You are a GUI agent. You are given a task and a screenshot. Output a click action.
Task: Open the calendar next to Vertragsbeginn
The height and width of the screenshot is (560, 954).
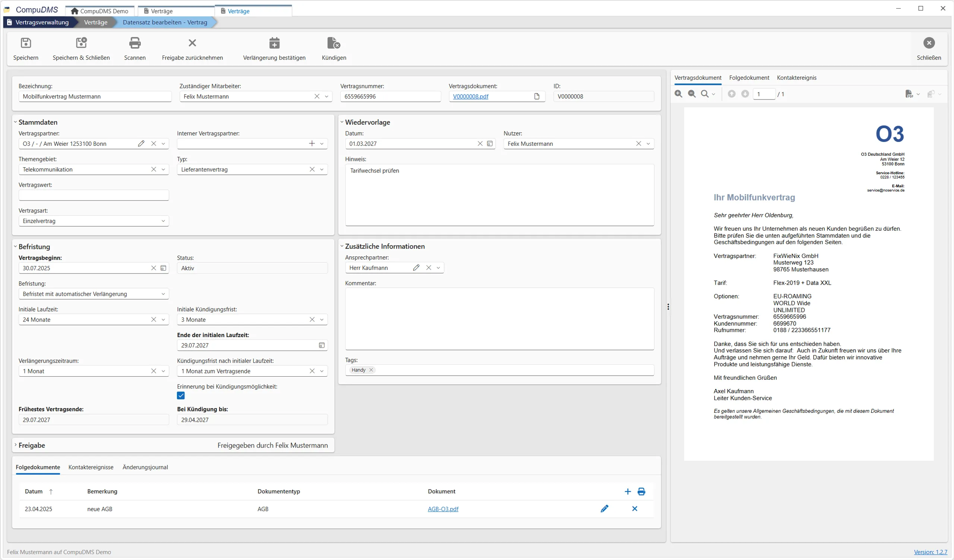tap(164, 268)
